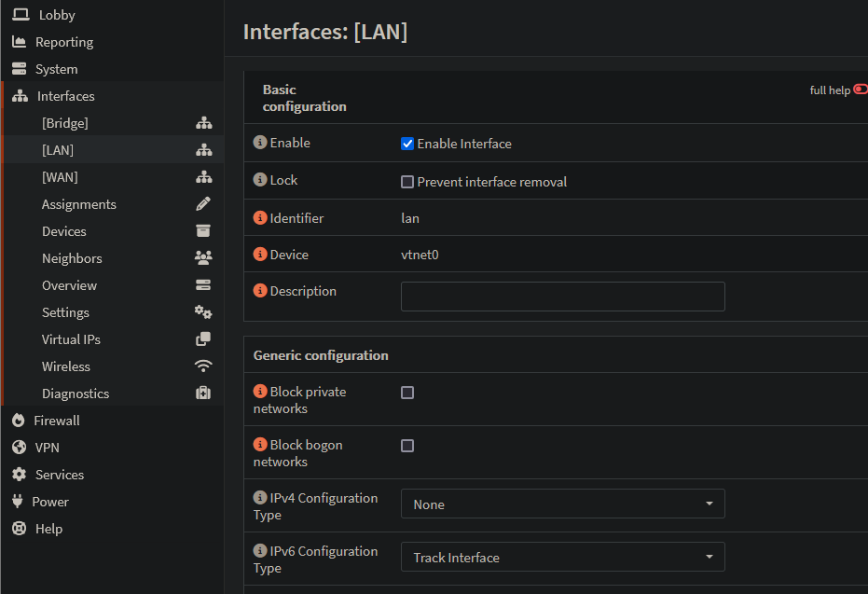Enable Block private networks checkbox
The height and width of the screenshot is (594, 868).
[407, 393]
